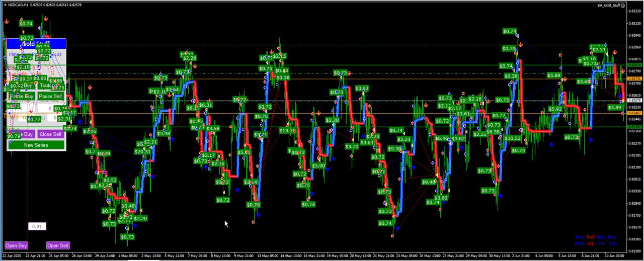Screen dimensions: 644x261
Task: Click the 0.83220 price axis value
Action: pyautogui.click(x=634, y=11)
